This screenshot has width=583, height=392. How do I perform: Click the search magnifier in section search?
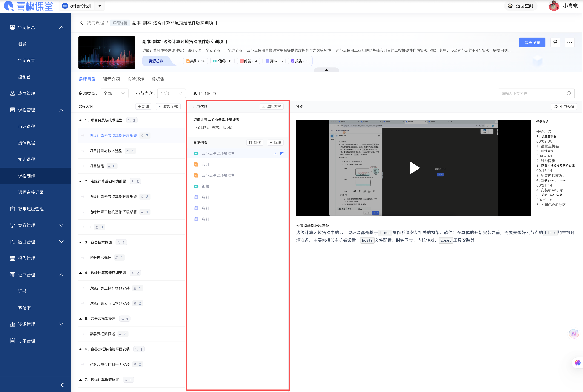[569, 93]
